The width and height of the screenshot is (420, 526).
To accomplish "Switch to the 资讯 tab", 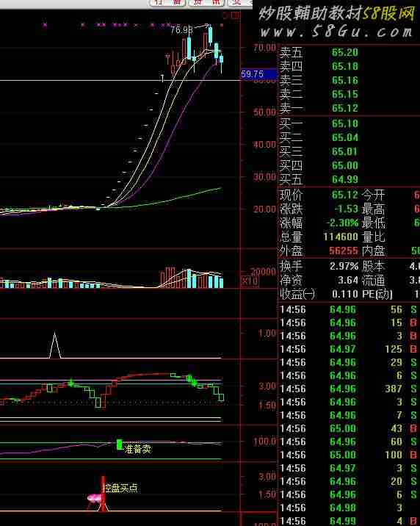I will (206, 3).
